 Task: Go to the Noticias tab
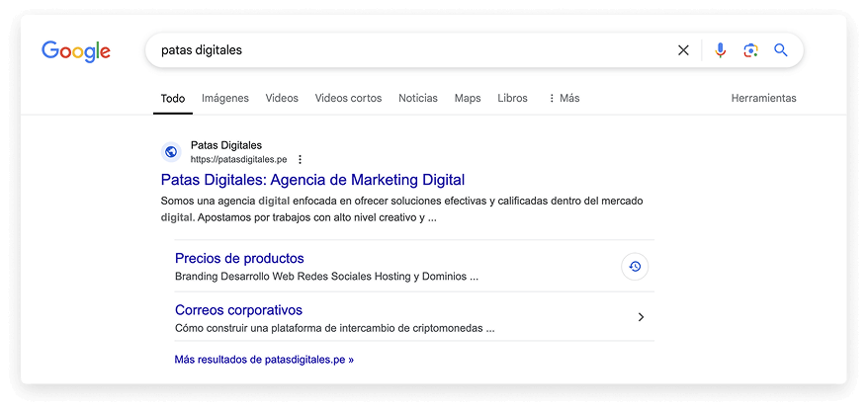418,99
